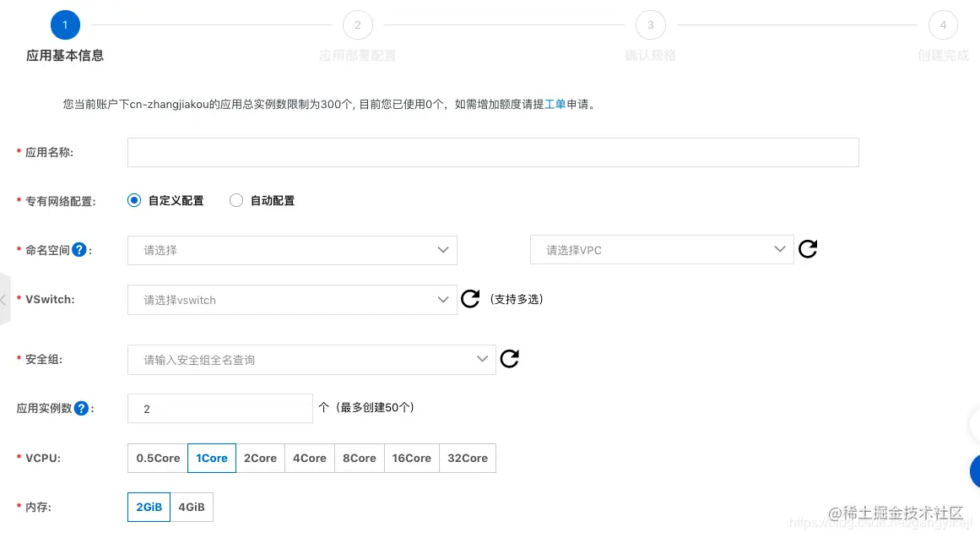The width and height of the screenshot is (980, 538).
Task: Go to the 应用部署配置 step
Action: (357, 24)
